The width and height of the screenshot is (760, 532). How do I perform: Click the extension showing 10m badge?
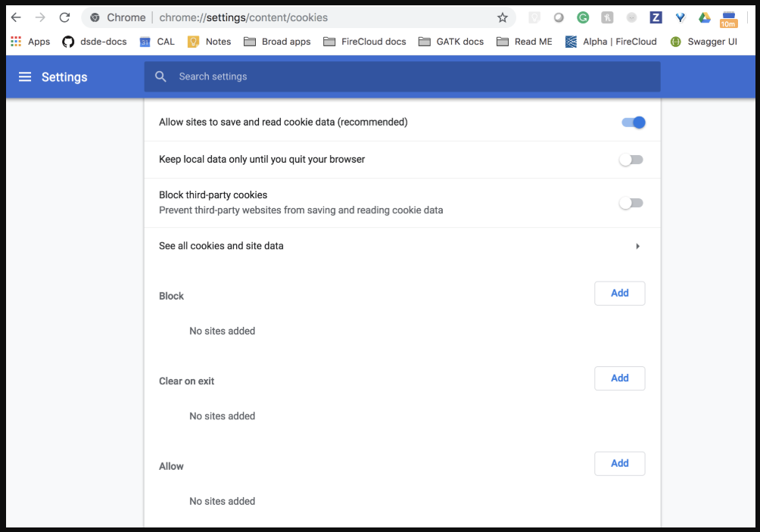[x=728, y=20]
